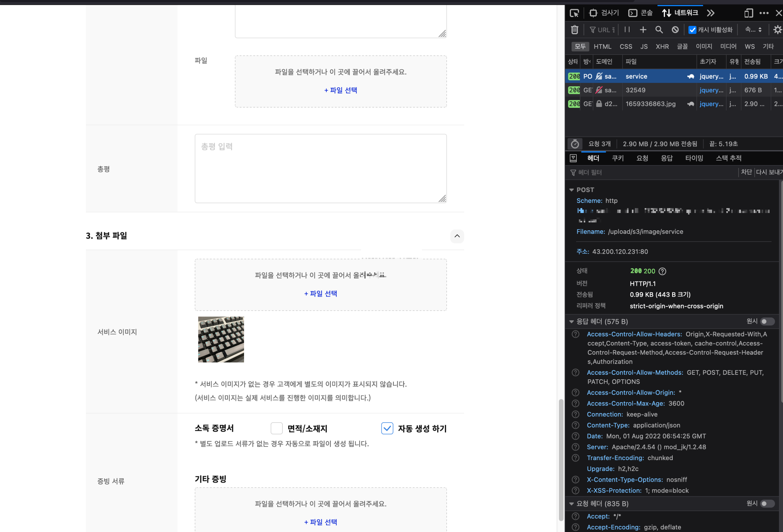Click the plus icon in network toolbar
The width and height of the screenshot is (783, 532).
(643, 30)
